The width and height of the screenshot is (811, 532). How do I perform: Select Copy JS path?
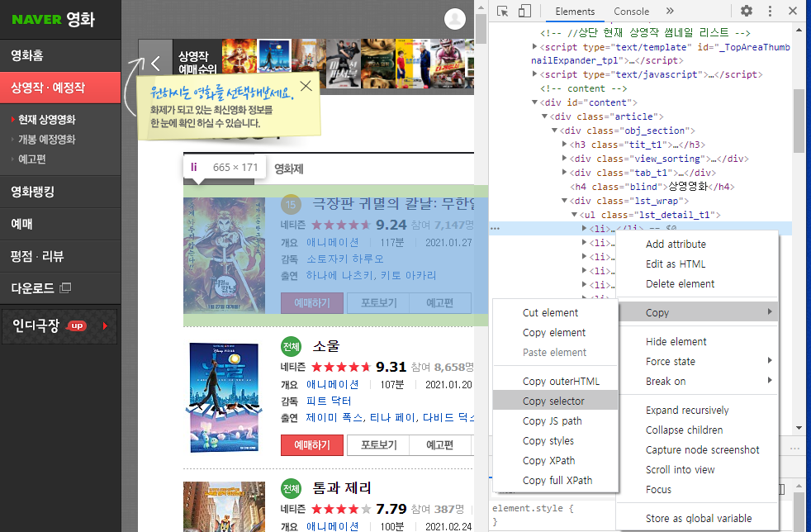555,420
